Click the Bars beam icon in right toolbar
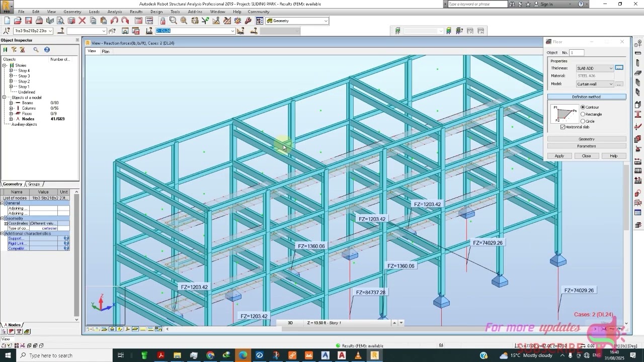This screenshot has height=362, width=644. pyautogui.click(x=638, y=53)
